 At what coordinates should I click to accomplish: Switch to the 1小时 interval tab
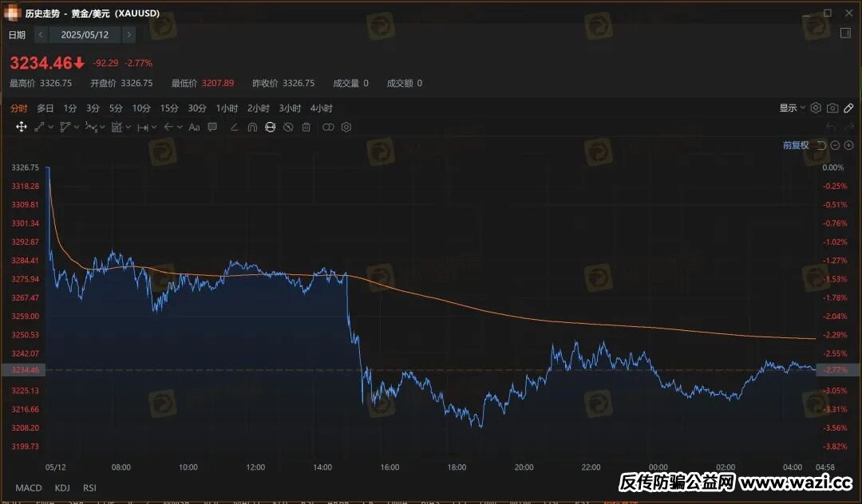[228, 108]
